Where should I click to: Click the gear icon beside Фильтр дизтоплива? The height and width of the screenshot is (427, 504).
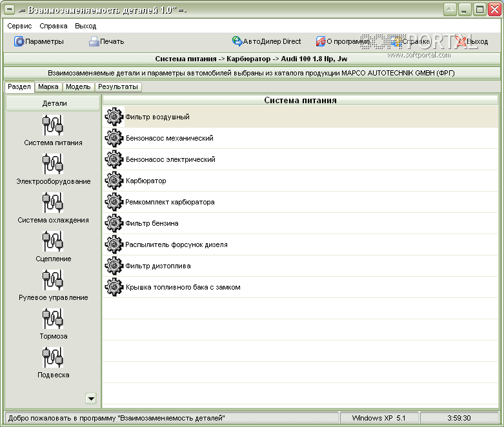click(114, 266)
